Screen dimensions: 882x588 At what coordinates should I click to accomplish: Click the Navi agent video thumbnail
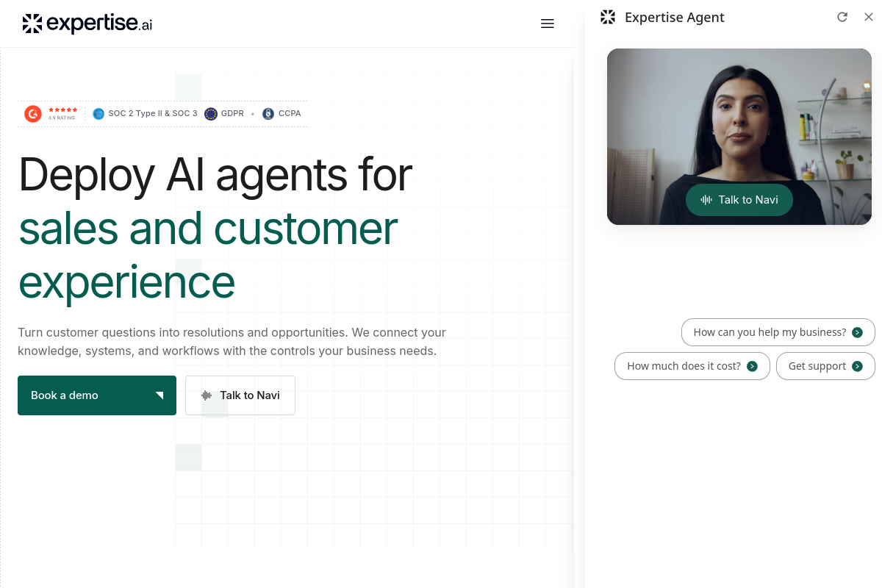point(739,137)
